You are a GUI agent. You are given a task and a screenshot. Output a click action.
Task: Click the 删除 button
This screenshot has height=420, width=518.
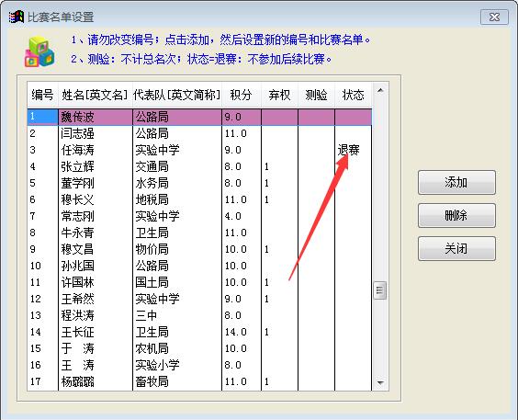coord(456,215)
